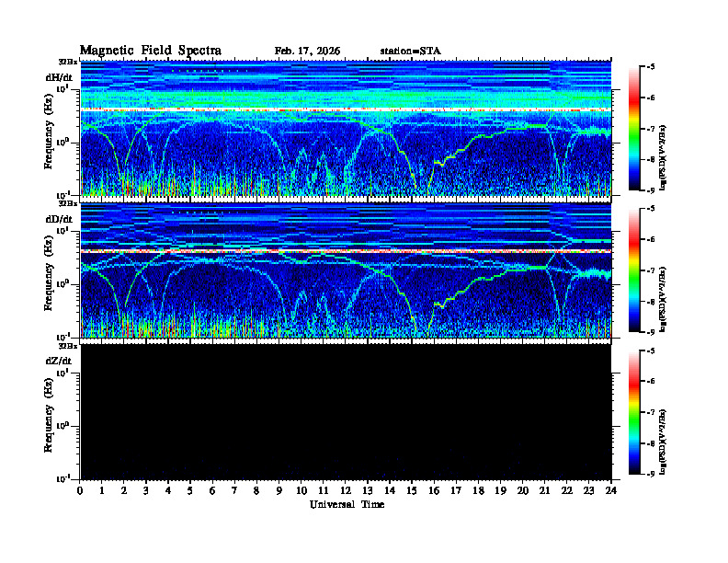Viewport: 728px width, 563px height.
Task: Click the color bar beside dH/dt panel
Action: click(x=634, y=129)
